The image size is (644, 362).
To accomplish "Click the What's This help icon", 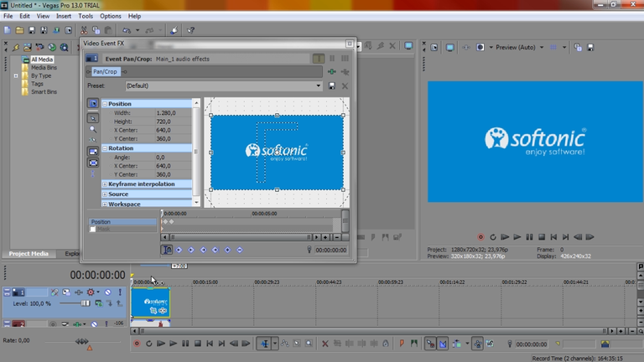I will (x=190, y=30).
